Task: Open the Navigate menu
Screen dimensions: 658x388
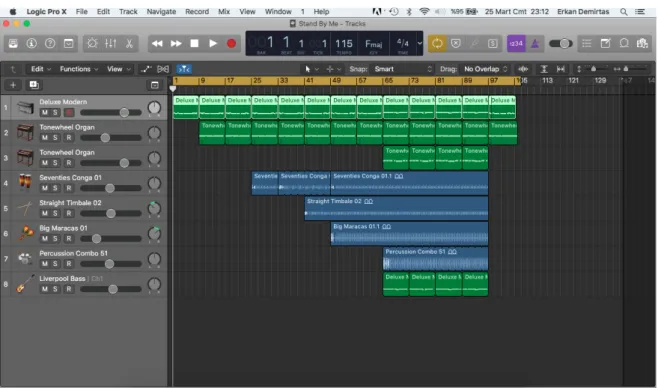Action: 161,12
